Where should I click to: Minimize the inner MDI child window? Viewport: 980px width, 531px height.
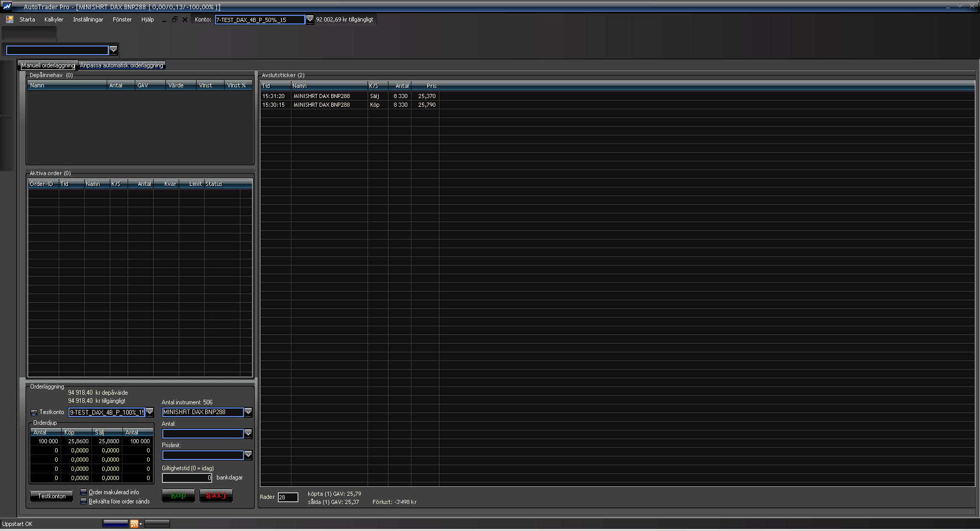[x=164, y=20]
